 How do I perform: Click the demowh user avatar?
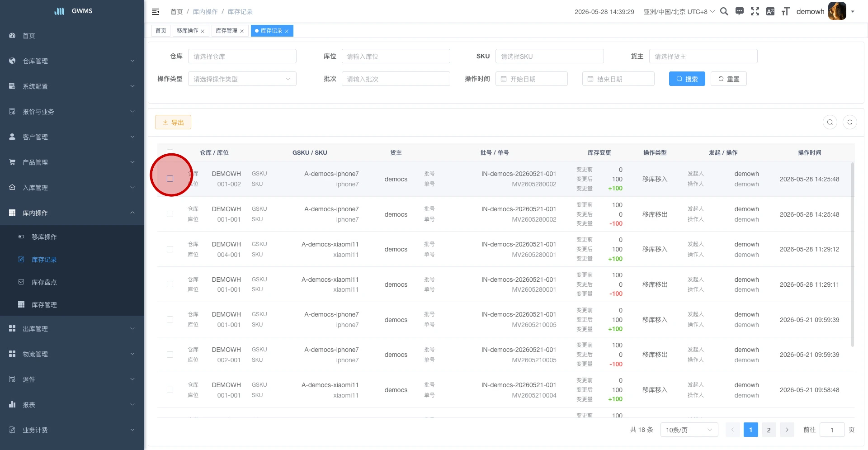tap(837, 11)
